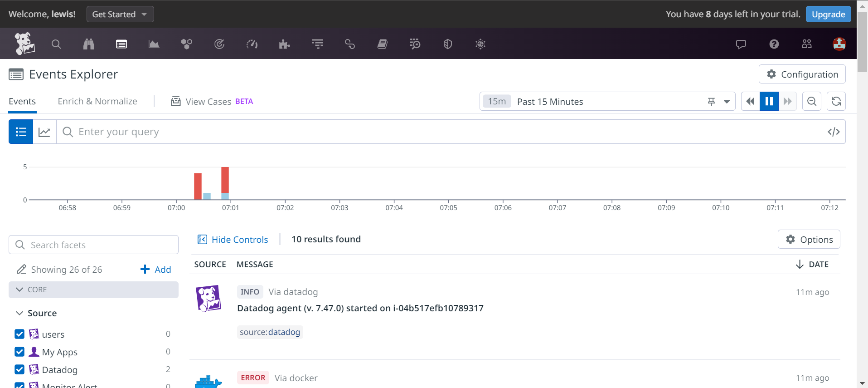This screenshot has width=868, height=388.
Task: Open the UX Monitoring globe icon
Action: coord(480,44)
